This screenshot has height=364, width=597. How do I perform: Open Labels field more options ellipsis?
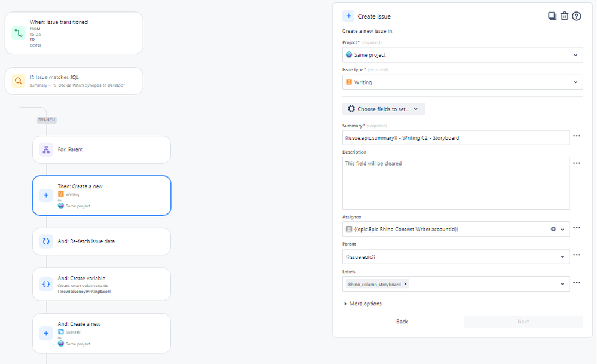click(577, 283)
